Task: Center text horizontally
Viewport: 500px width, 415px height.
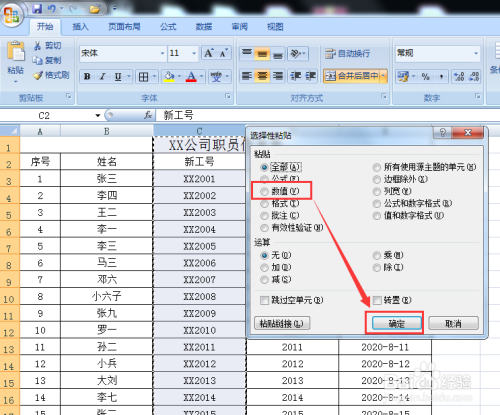Action: tap(262, 76)
